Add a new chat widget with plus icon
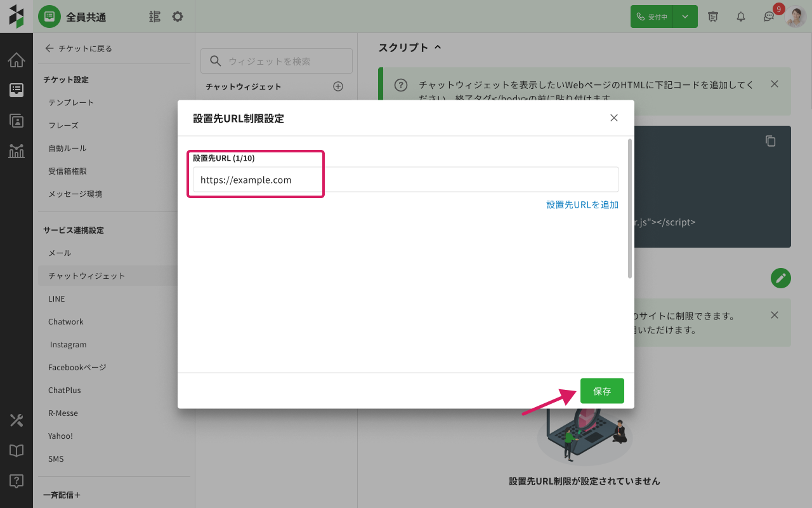The image size is (812, 508). tap(338, 86)
